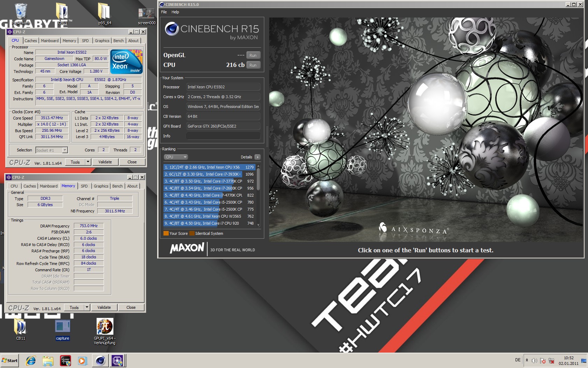
Task: Show hidden tray icons arrow
Action: point(527,360)
